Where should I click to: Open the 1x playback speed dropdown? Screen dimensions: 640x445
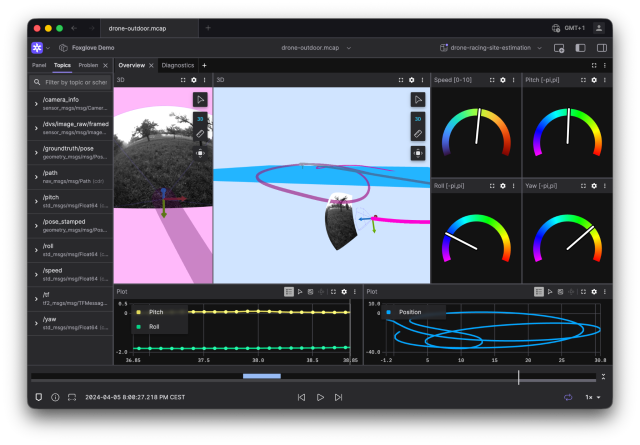coord(593,397)
